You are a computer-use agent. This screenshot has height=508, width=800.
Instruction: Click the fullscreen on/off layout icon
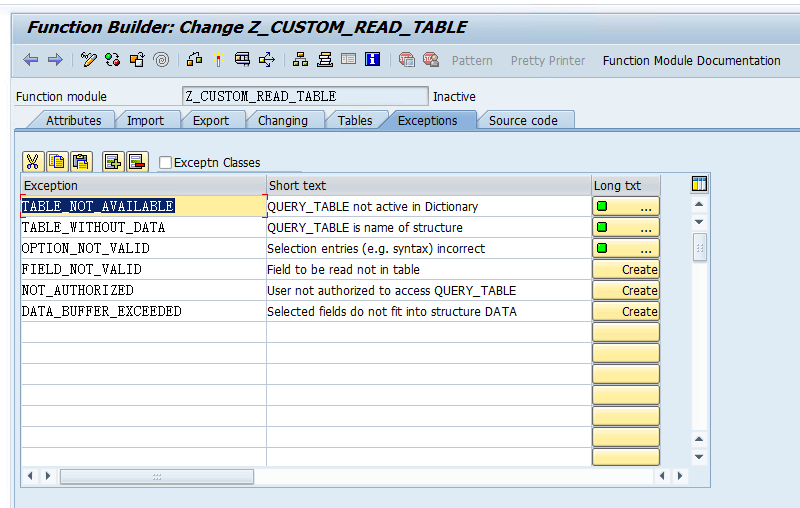348,60
